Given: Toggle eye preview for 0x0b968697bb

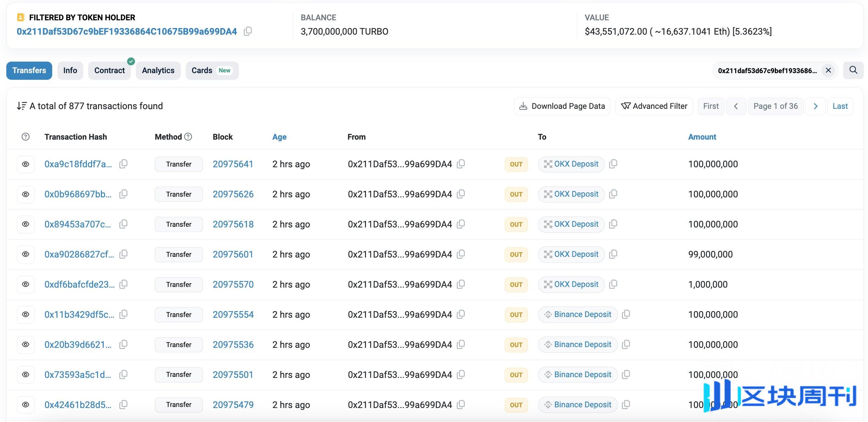Looking at the screenshot, I should pyautogui.click(x=26, y=194).
